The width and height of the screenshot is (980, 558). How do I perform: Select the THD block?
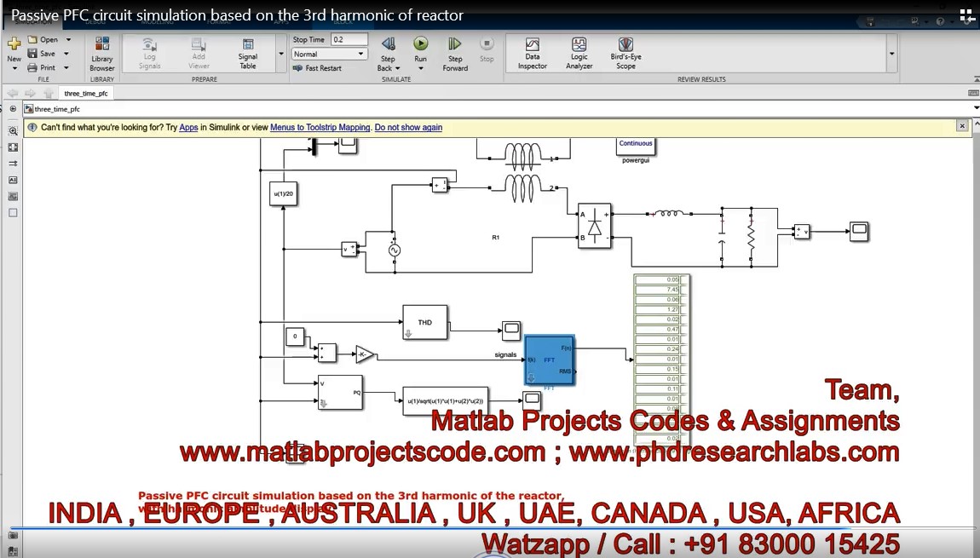pyautogui.click(x=425, y=322)
